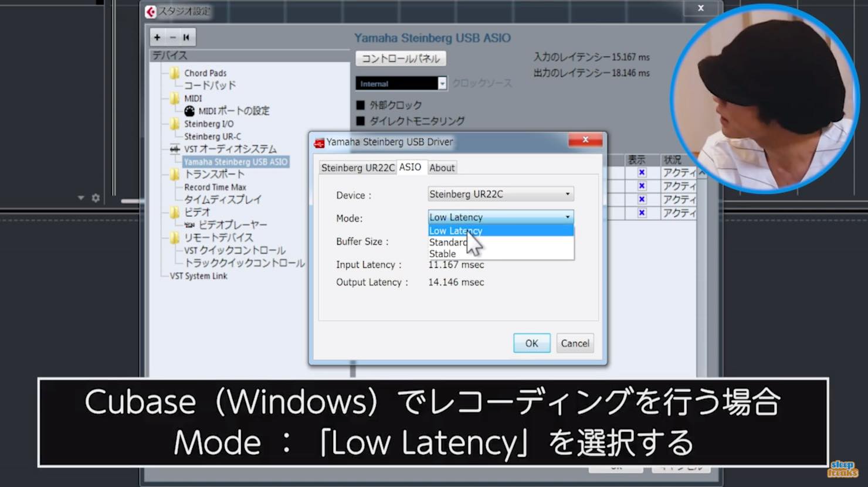The height and width of the screenshot is (487, 868).
Task: Click the Cubase logo in title bar
Action: (151, 11)
